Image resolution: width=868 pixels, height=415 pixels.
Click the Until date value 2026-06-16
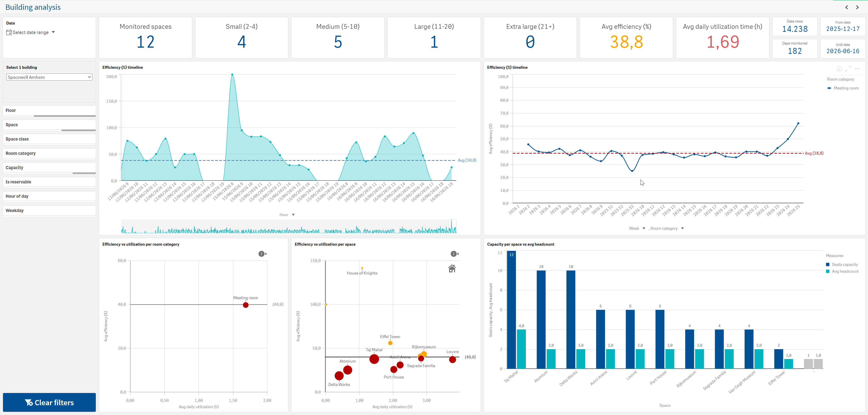[843, 51]
